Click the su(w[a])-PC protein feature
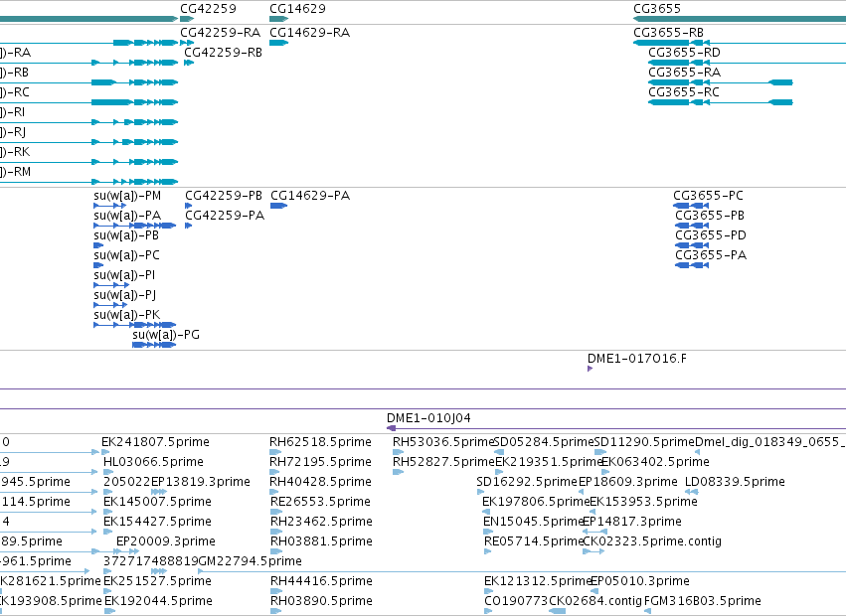 tap(98, 265)
